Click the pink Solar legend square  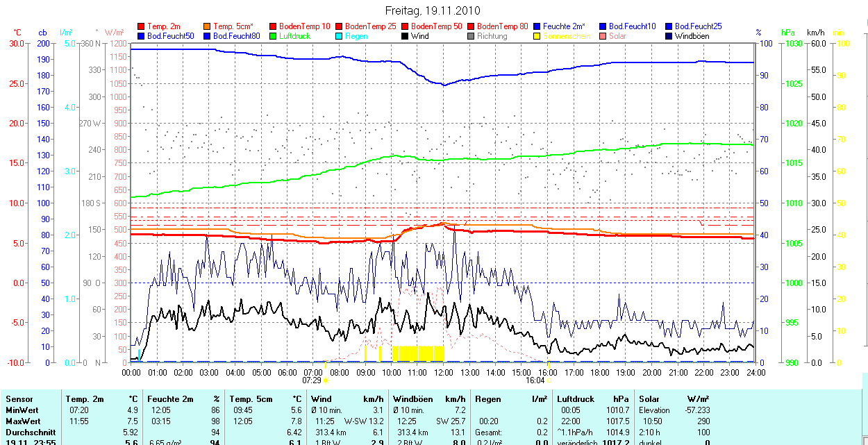(x=603, y=35)
